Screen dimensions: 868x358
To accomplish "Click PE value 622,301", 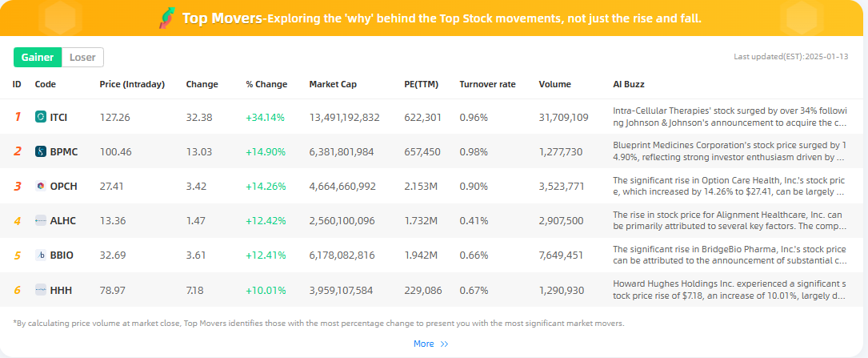I will 423,118.
